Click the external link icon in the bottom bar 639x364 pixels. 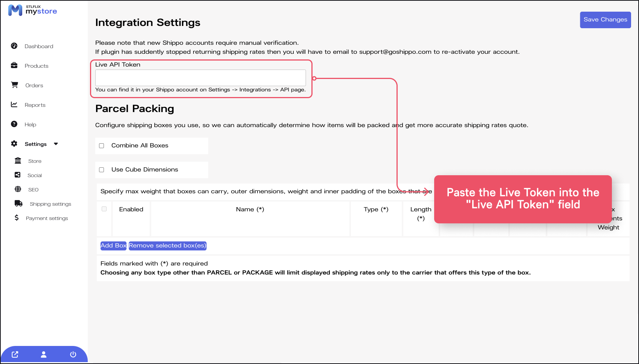point(15,354)
